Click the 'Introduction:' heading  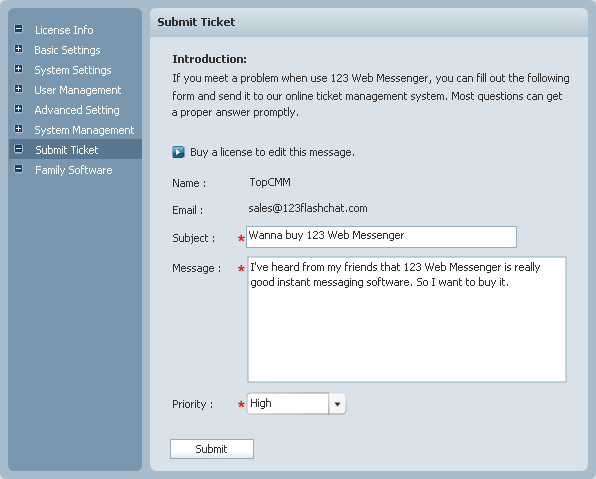[x=209, y=59]
